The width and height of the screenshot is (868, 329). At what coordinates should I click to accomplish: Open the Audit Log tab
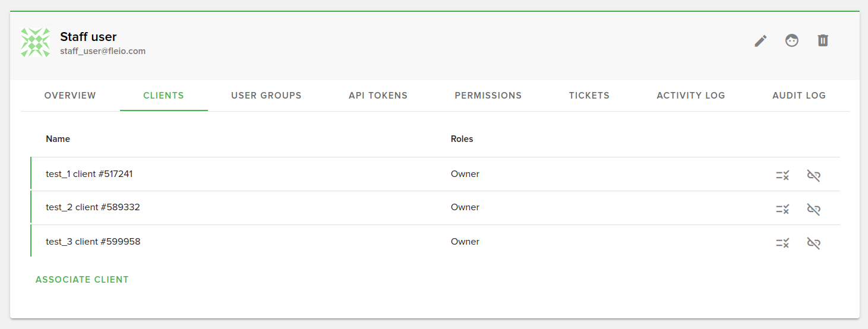tap(798, 96)
